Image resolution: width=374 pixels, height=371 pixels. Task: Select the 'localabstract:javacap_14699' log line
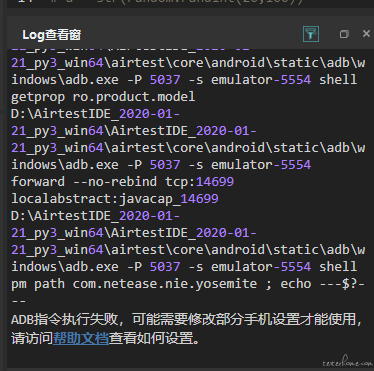(115, 199)
